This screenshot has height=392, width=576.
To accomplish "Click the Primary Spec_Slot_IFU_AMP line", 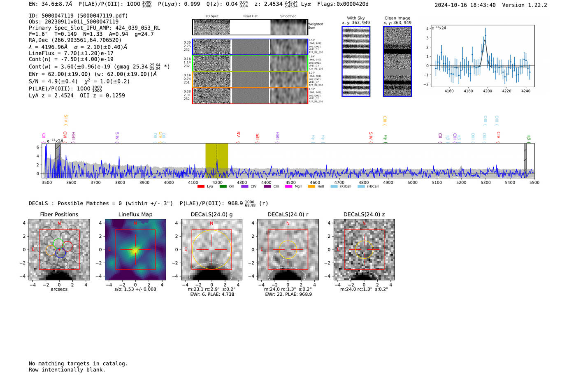I will [94, 28].
